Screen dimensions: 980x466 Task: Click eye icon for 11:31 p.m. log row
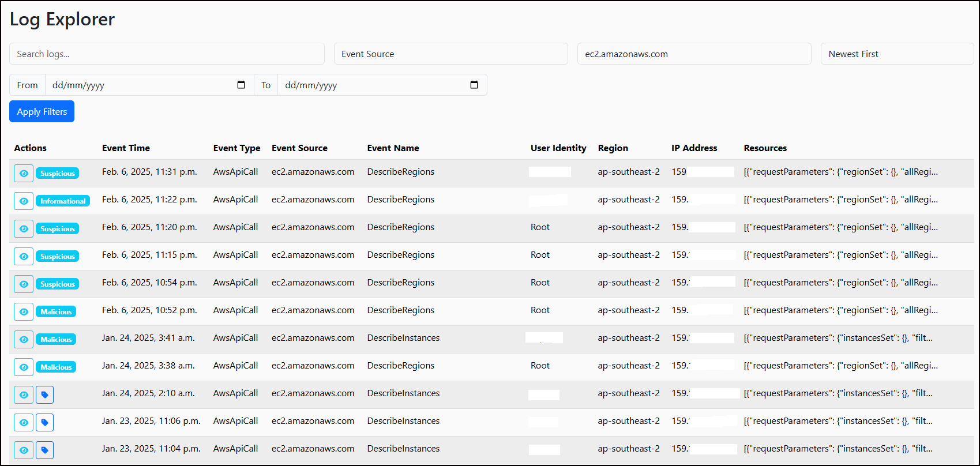24,174
